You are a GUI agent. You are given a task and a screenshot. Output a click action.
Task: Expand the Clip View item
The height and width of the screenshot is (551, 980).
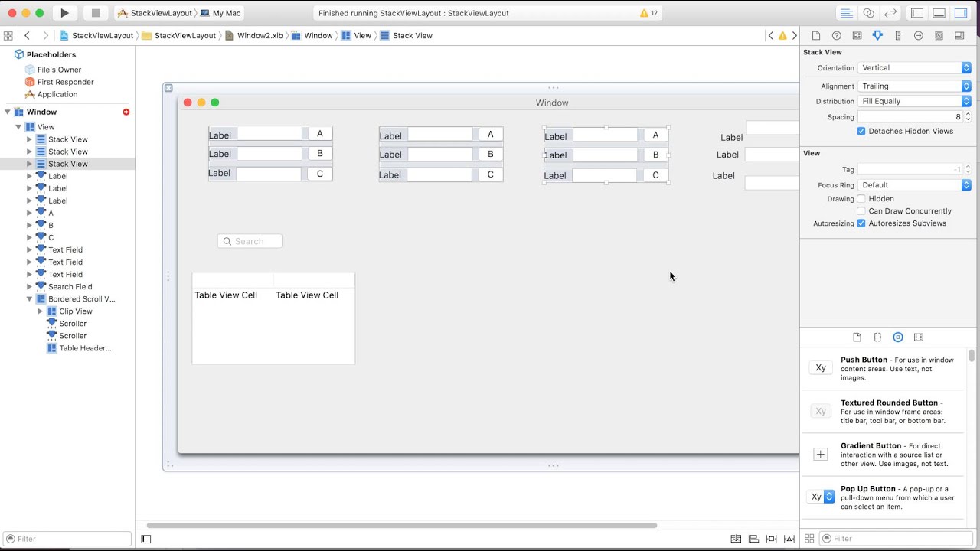[41, 311]
